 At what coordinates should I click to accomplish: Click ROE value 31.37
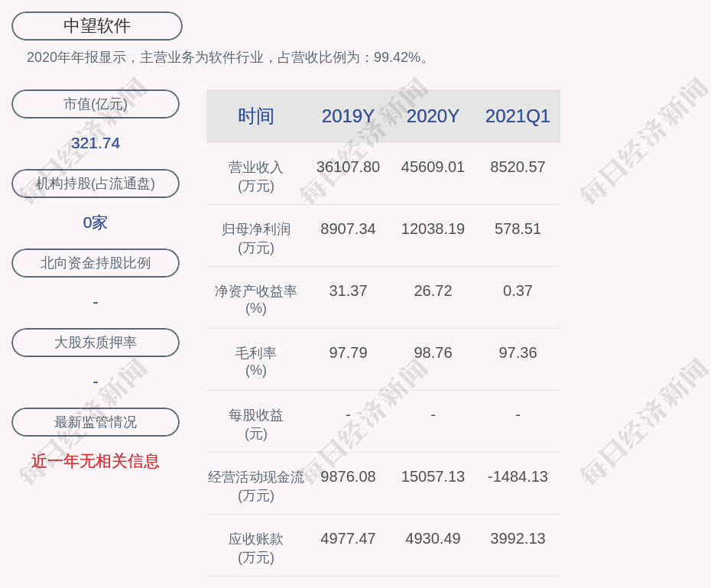348,291
